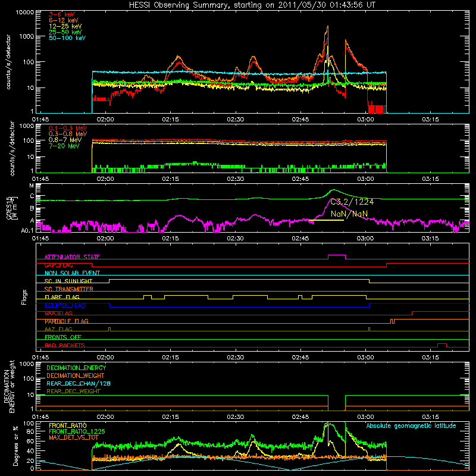This screenshot has height=476, width=476.
Task: Select the BAD_PACKETS flag label
Action: [x=65, y=345]
